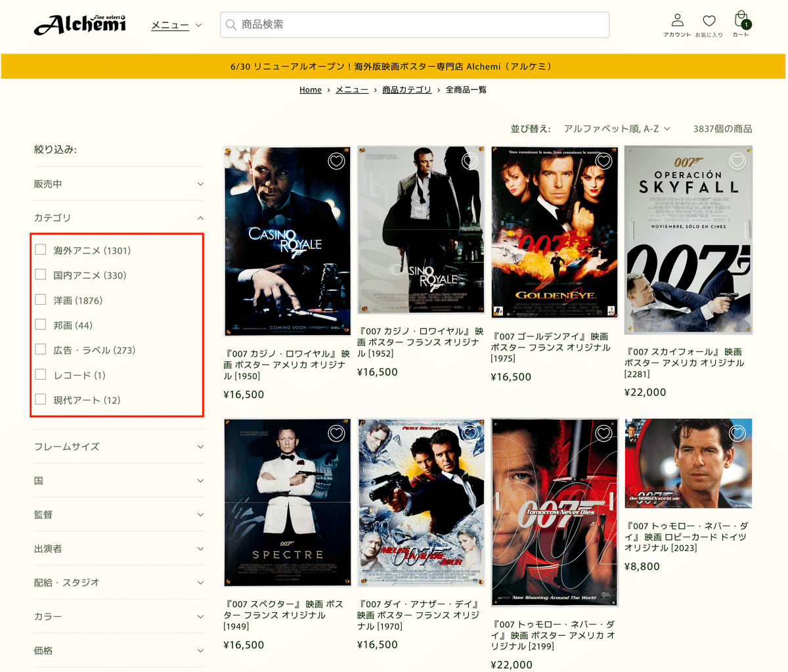Favorite the Die Another Day poster heart
The image size is (788, 672).
[x=470, y=433]
